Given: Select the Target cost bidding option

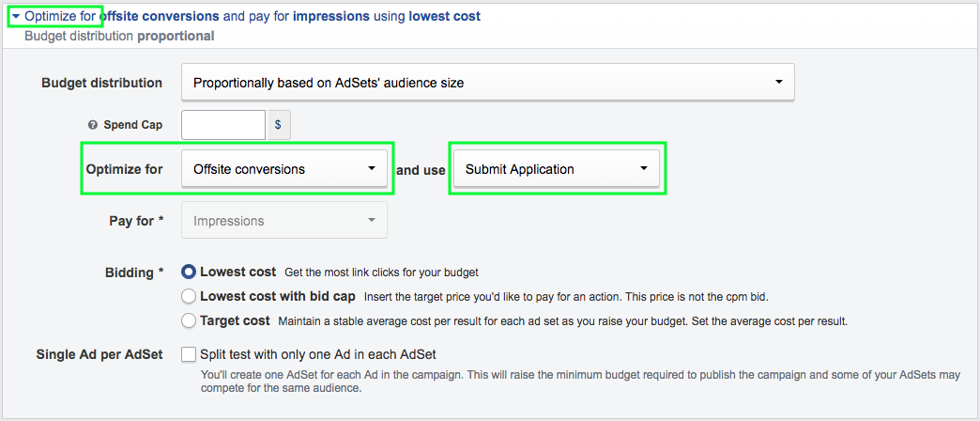Looking at the screenshot, I should (x=189, y=320).
